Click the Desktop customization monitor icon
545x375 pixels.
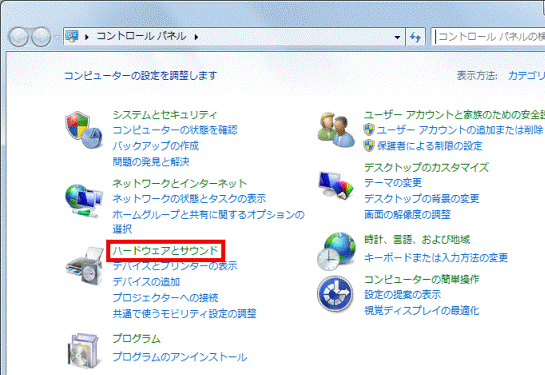tap(336, 185)
